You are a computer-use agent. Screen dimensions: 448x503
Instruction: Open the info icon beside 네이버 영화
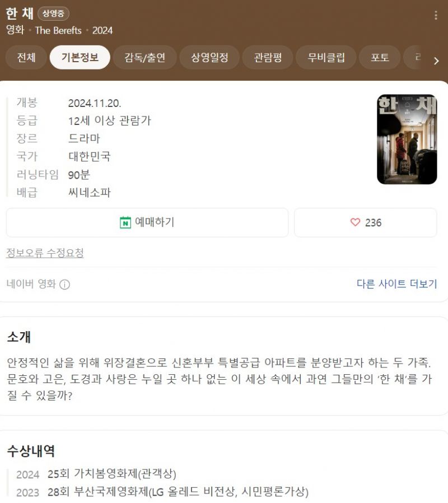pos(65,284)
